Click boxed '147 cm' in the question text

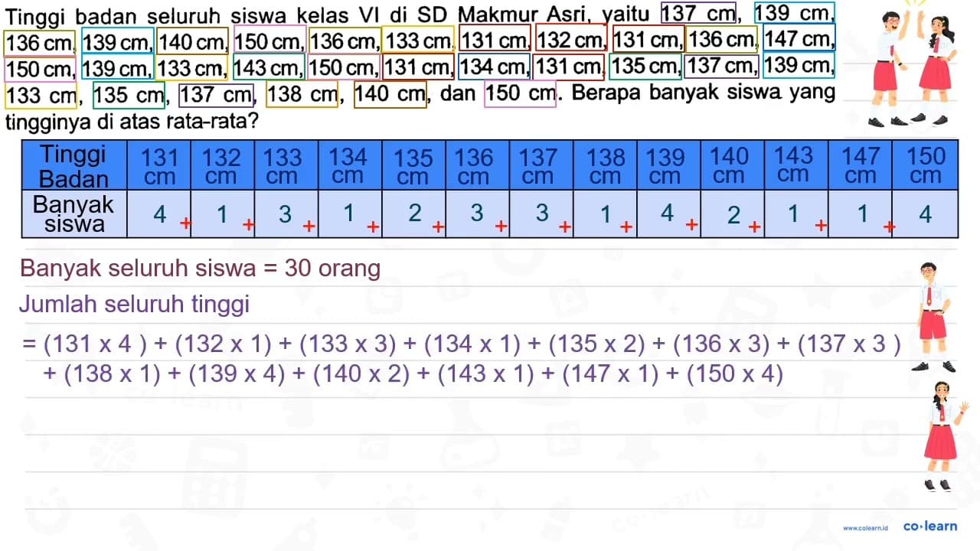point(799,38)
